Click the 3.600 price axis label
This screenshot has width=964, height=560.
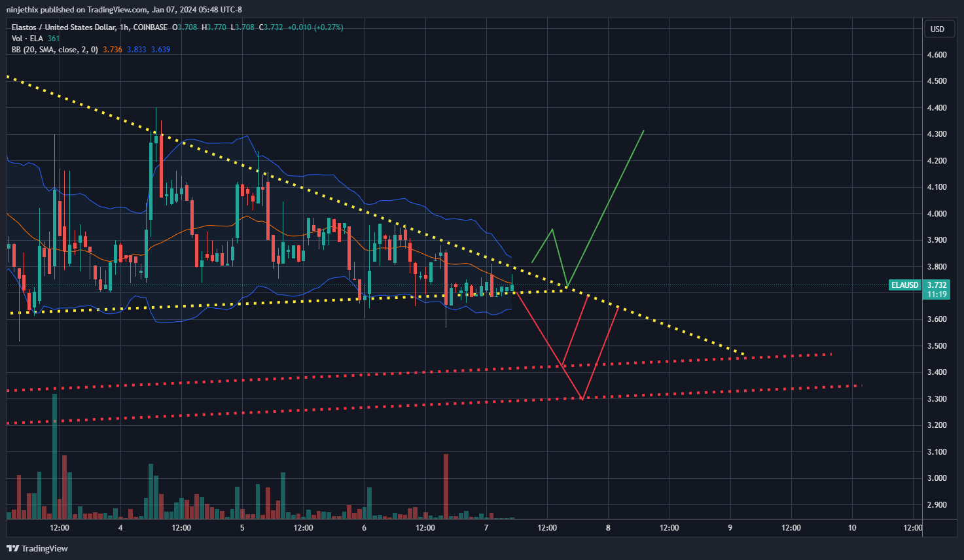[937, 319]
